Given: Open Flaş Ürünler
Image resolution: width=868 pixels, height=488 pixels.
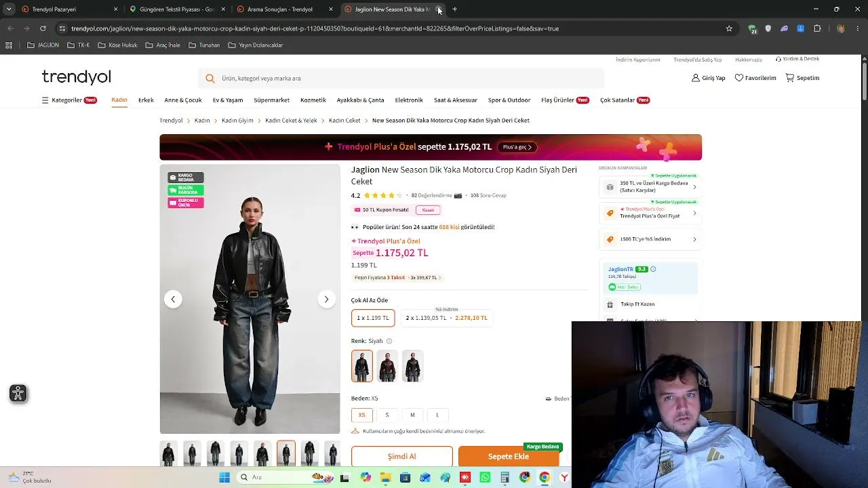Looking at the screenshot, I should [x=565, y=100].
